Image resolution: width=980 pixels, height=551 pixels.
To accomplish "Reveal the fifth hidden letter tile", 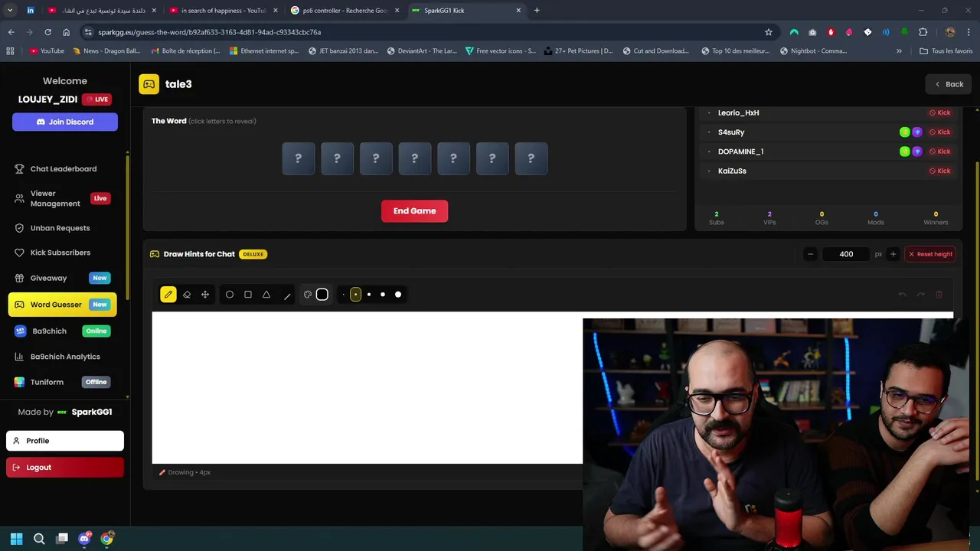I will [453, 158].
